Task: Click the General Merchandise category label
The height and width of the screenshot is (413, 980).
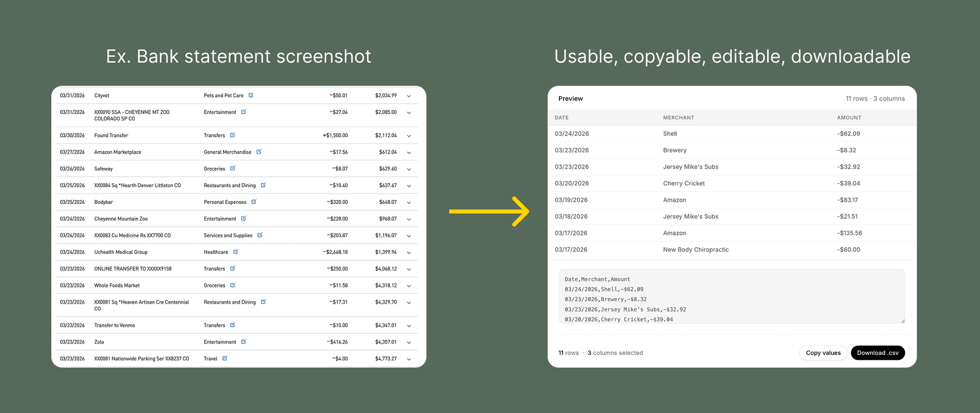Action: pyautogui.click(x=227, y=152)
